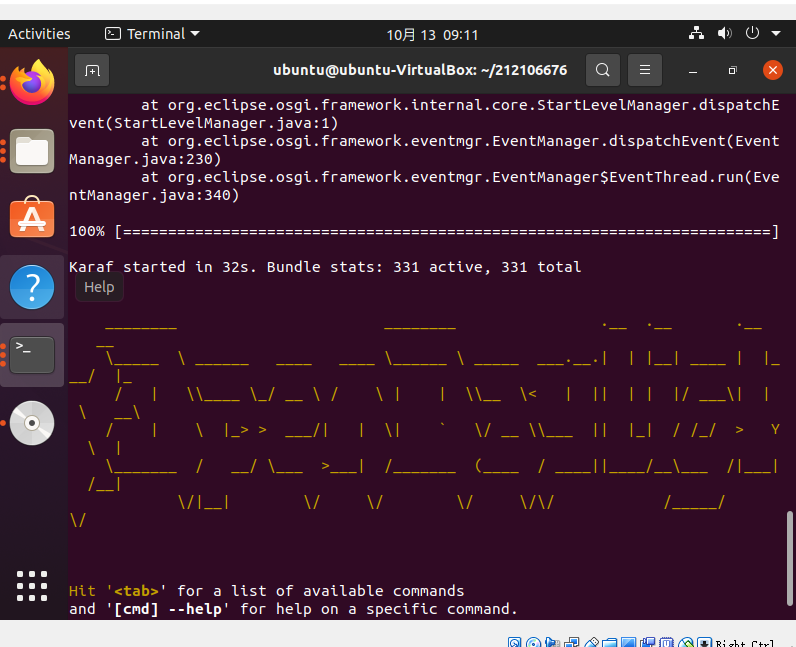Image resolution: width=796 pixels, height=647 pixels.
Task: Open the Terminal app menu dropdown
Action: [x=152, y=34]
